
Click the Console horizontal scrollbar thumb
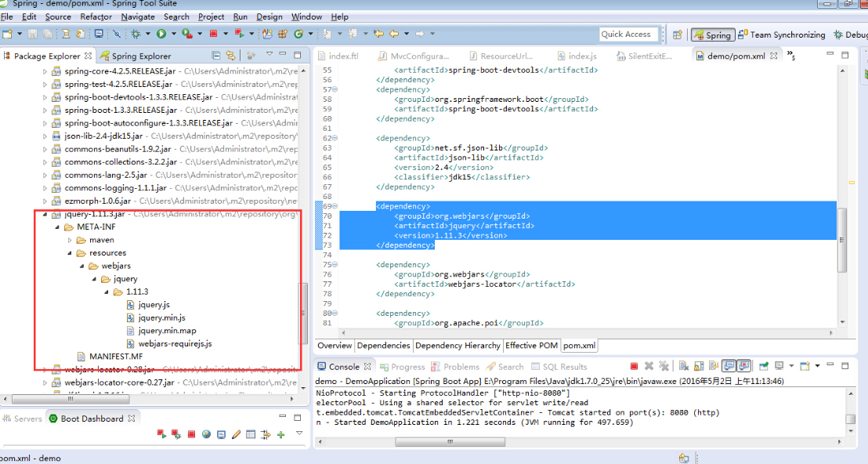tap(450, 442)
